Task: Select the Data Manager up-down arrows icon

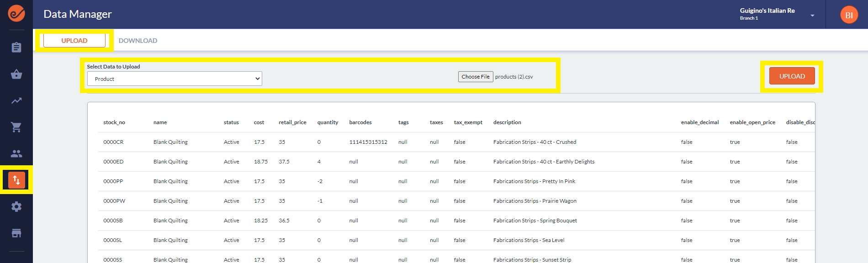Action: [16, 180]
